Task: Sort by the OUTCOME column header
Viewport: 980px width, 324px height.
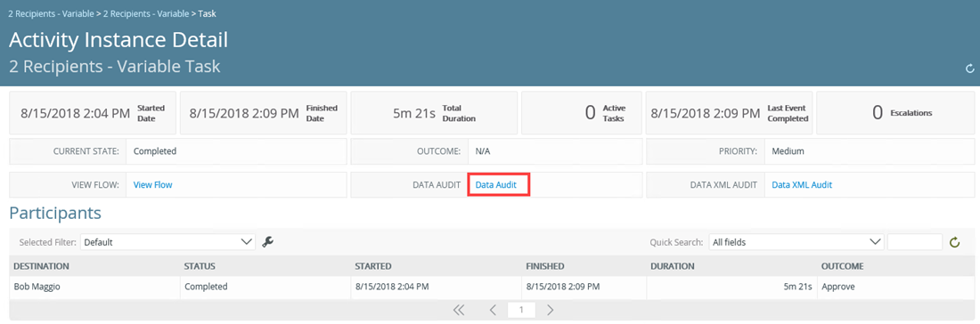Action: pos(843,266)
